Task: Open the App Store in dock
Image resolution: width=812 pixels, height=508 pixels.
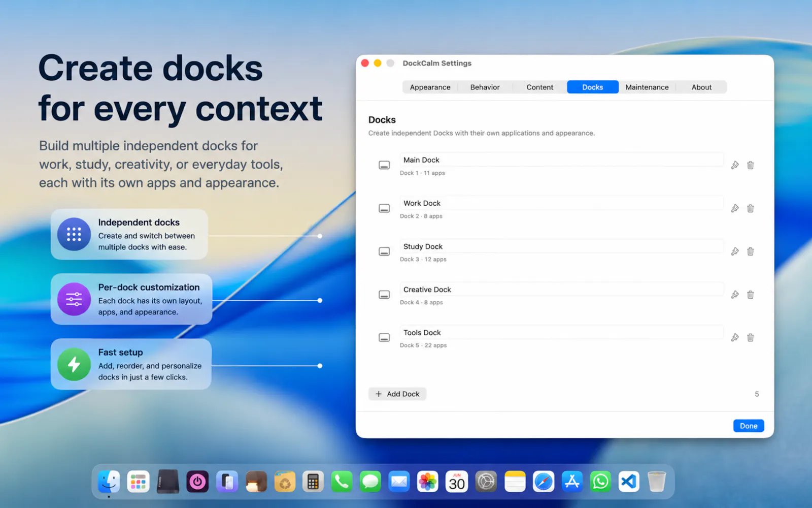Action: tap(572, 481)
